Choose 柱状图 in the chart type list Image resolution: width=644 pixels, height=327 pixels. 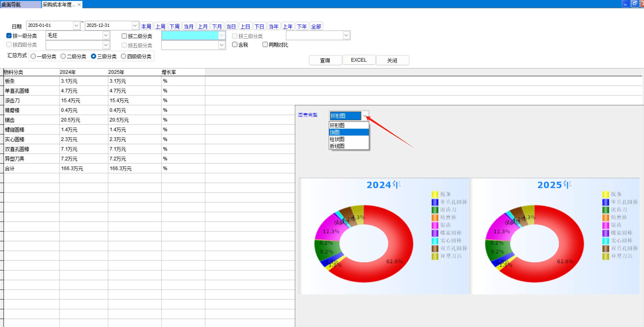(x=348, y=139)
